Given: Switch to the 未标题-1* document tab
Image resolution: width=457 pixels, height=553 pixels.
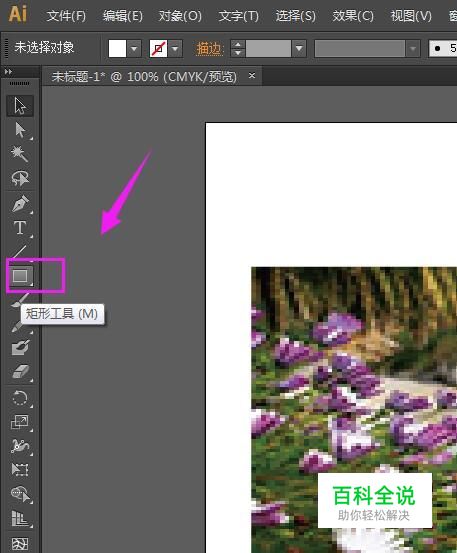Looking at the screenshot, I should point(144,76).
